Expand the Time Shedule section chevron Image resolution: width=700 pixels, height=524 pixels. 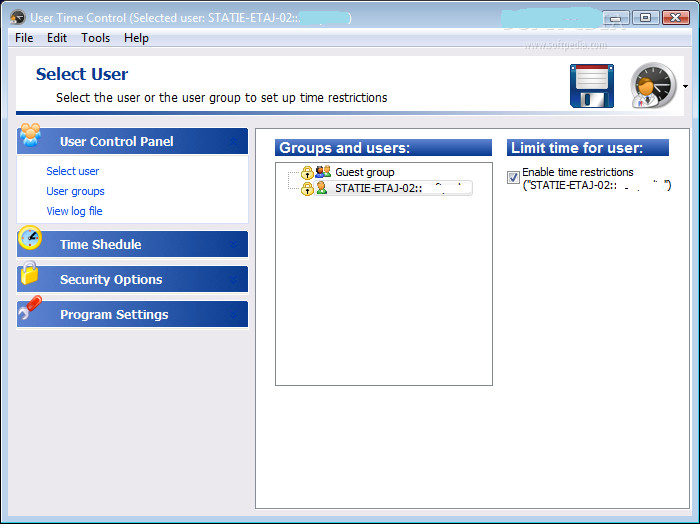coord(233,245)
